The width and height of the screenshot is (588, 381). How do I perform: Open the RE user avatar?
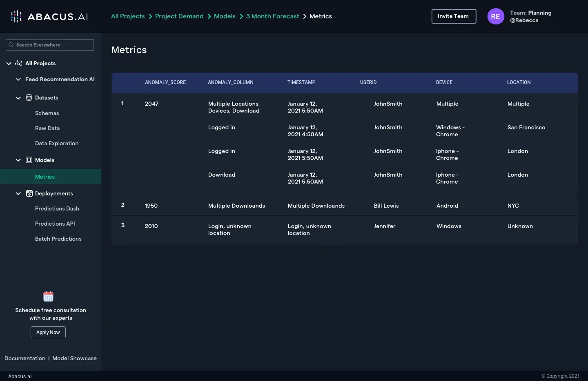point(495,16)
